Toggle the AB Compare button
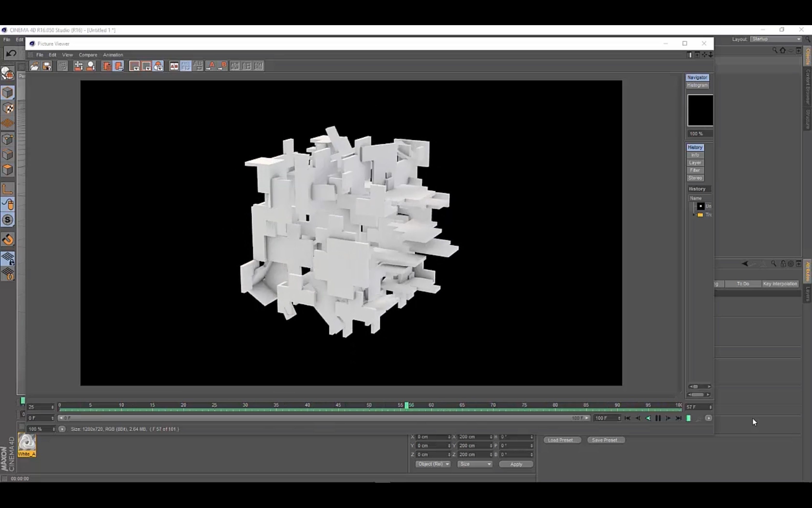The width and height of the screenshot is (812, 508). point(174,66)
